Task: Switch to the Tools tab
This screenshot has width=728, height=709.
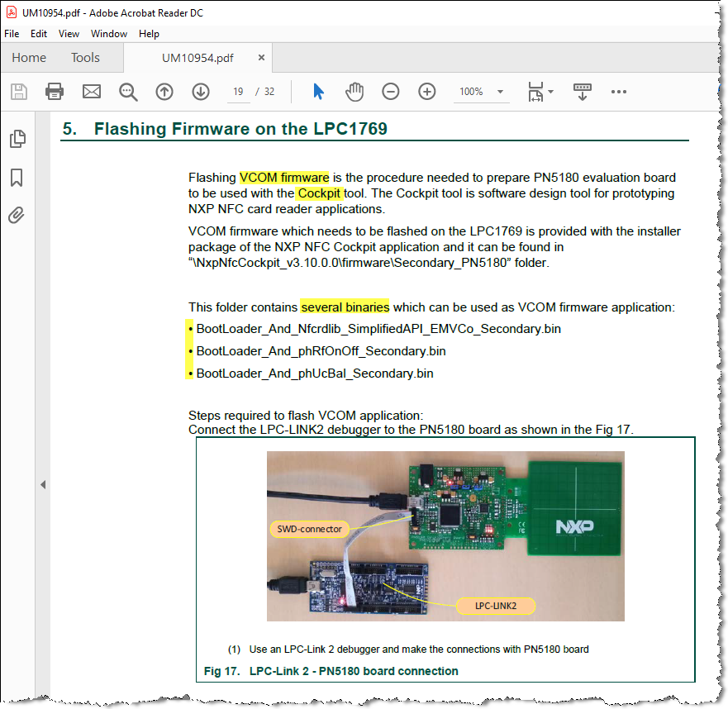Action: tap(85, 58)
